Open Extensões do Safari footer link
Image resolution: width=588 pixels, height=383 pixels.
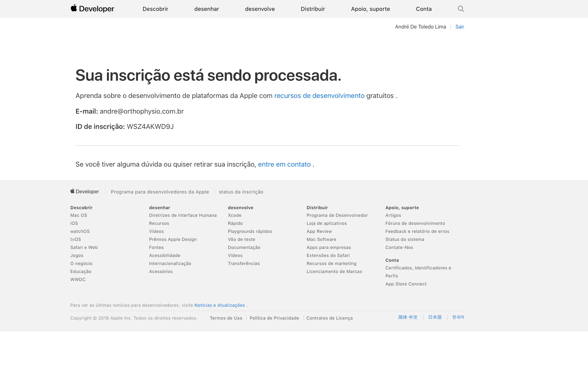click(328, 255)
